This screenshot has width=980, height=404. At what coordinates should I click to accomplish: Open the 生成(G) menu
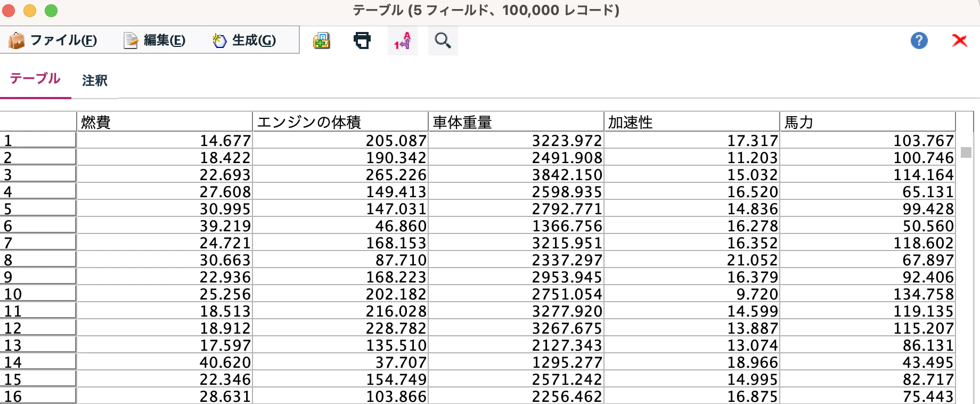244,41
